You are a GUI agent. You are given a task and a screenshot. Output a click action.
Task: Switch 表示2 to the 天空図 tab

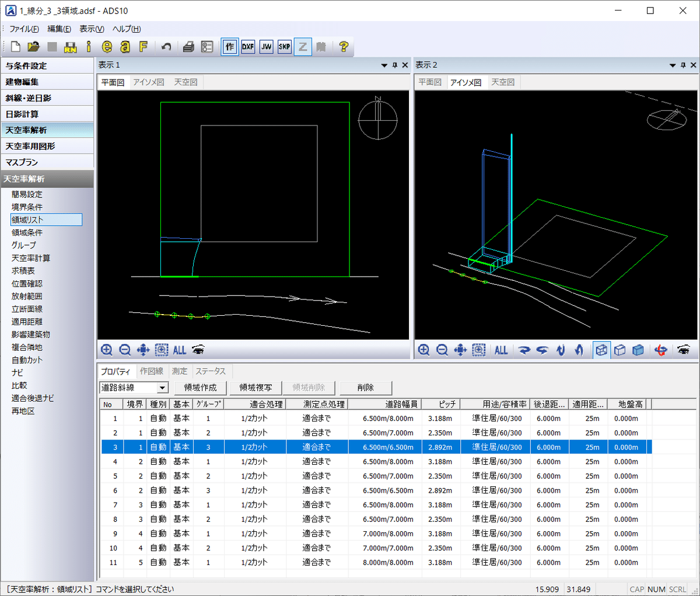(x=503, y=82)
